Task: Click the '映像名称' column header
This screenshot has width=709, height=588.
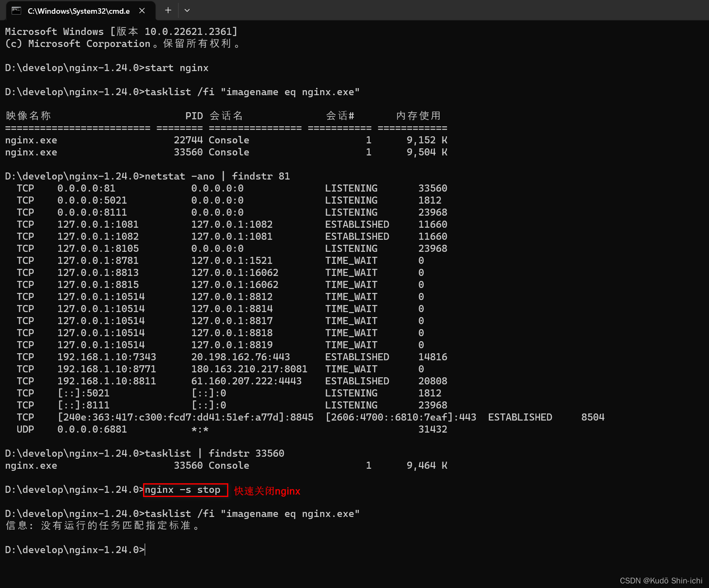Action: coord(28,116)
